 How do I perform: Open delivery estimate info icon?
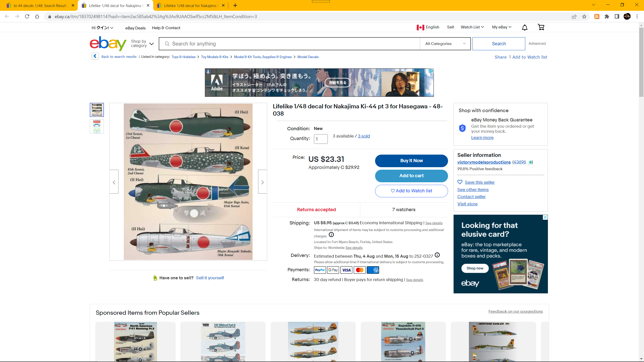(437, 255)
